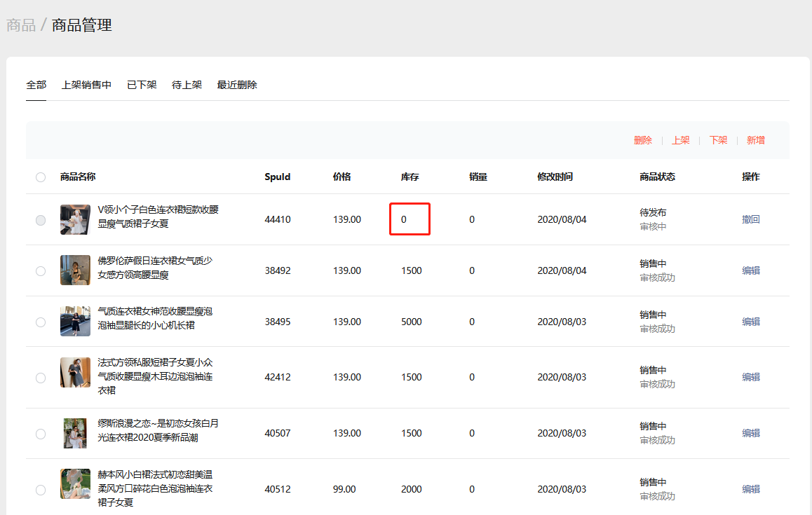Open the 待上架 tab

[x=187, y=85]
